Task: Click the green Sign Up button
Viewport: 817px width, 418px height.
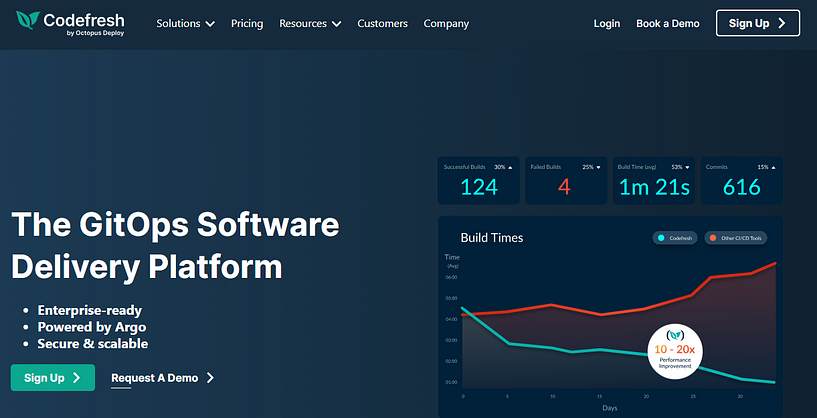Action: 53,377
